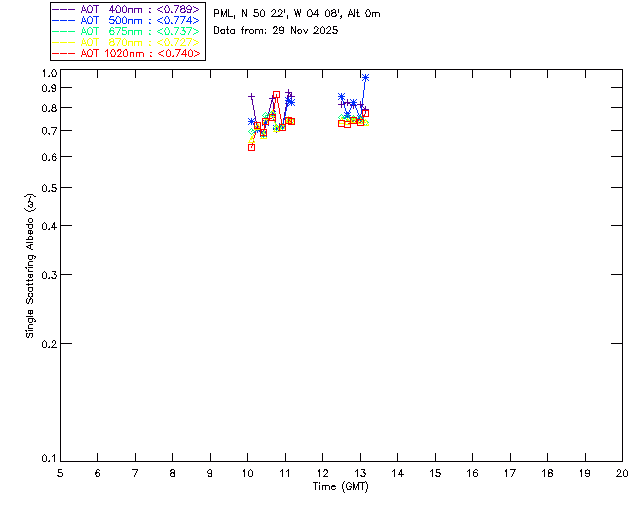This screenshot has height=512, width=640.
Task: Click the x-axis tick label 13
Action: tap(360, 473)
